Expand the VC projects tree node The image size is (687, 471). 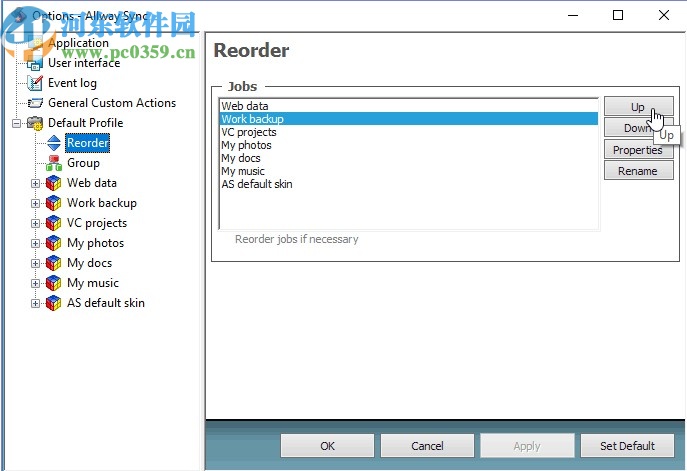coord(35,223)
